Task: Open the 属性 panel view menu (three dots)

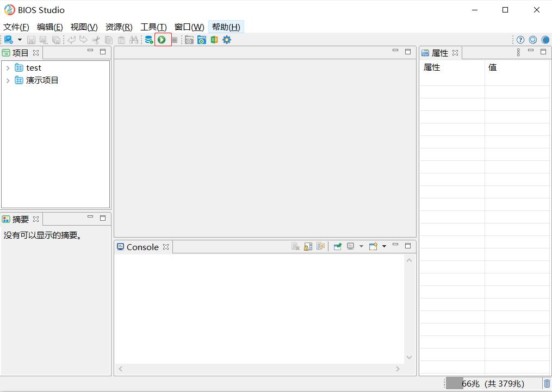Action: click(518, 52)
